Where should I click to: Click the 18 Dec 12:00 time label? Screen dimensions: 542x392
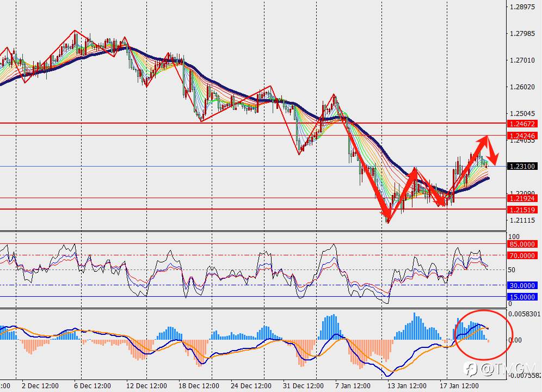click(x=199, y=386)
